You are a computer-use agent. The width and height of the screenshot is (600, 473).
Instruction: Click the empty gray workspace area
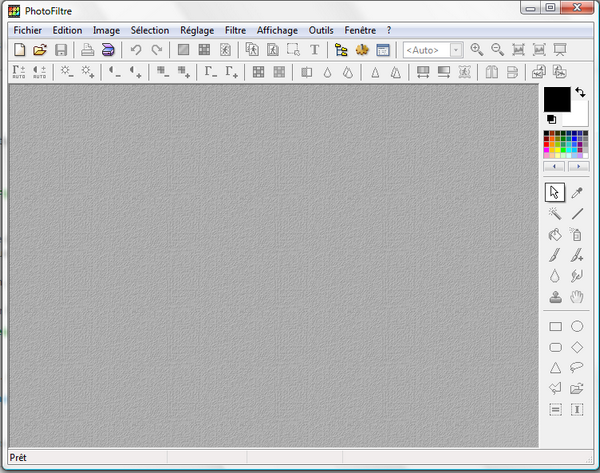coord(270,265)
